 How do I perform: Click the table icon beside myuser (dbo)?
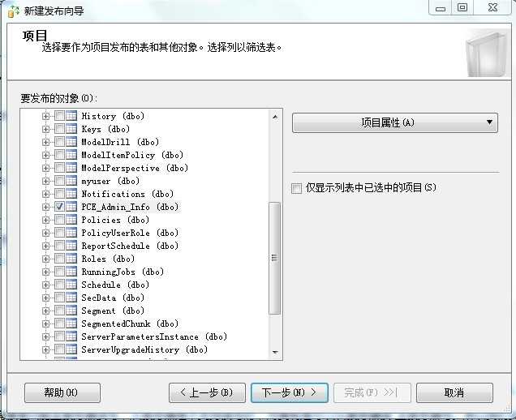[x=71, y=181]
